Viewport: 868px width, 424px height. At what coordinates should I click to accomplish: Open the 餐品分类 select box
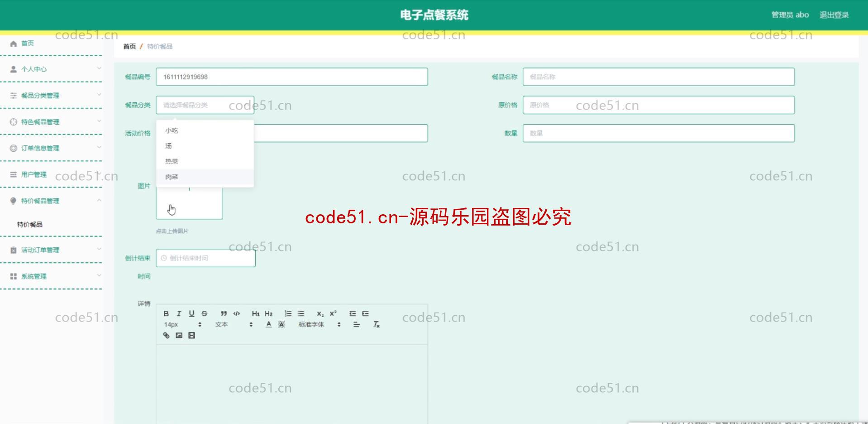pos(205,105)
